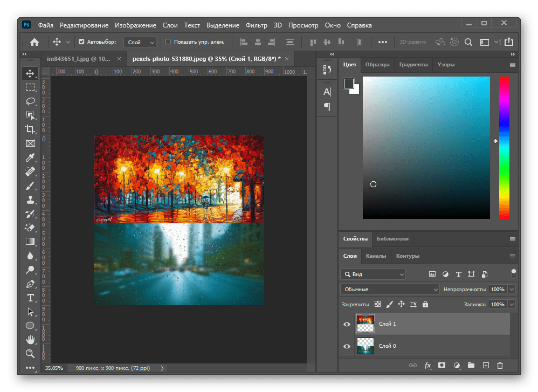Select the Rectangular Marquee tool

[x=30, y=87]
